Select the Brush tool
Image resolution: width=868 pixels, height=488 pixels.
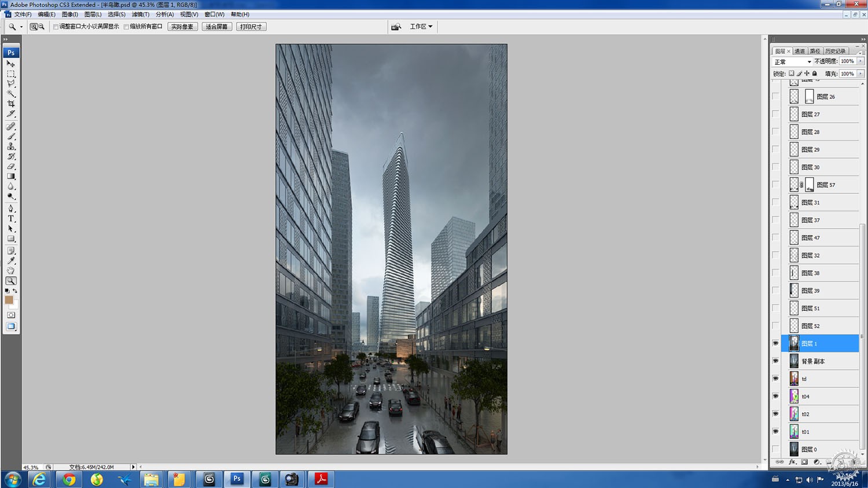(11, 136)
